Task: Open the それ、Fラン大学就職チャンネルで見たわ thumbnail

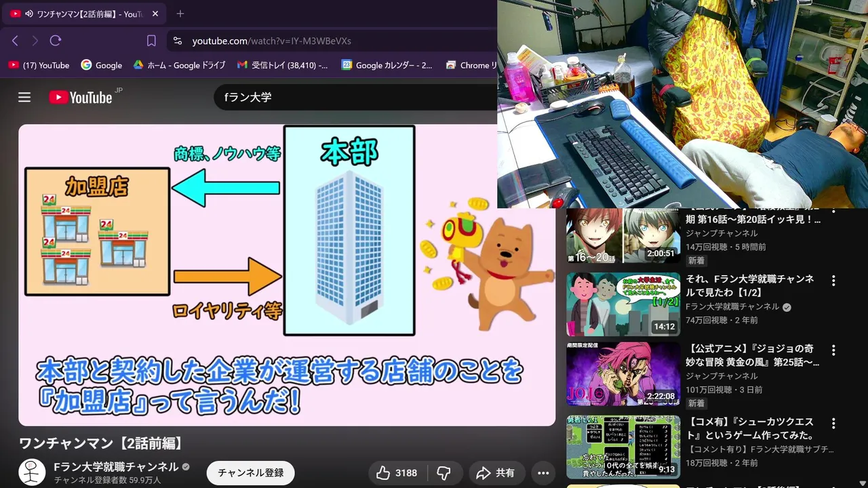Action: [623, 304]
